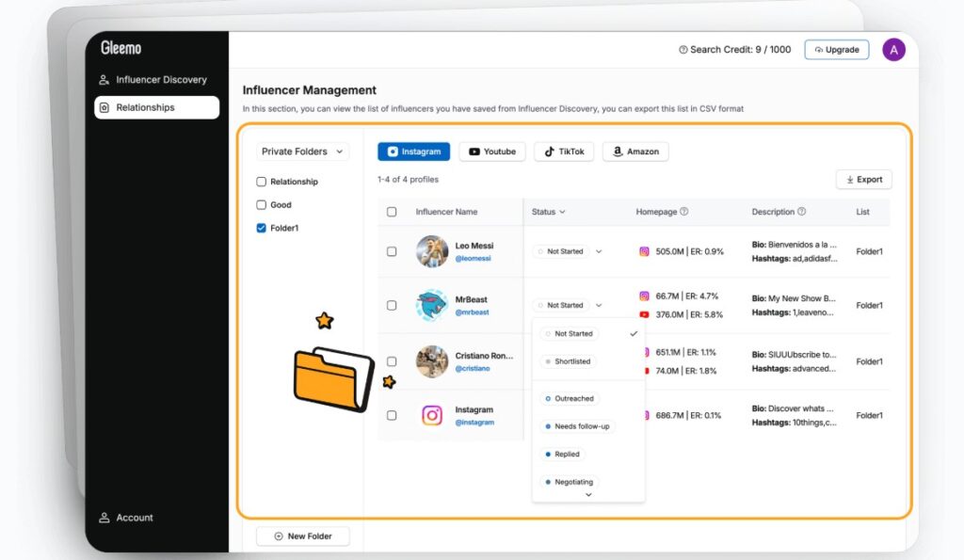Open Influencer Discovery in the sidebar
The height and width of the screenshot is (560, 964).
[157, 80]
